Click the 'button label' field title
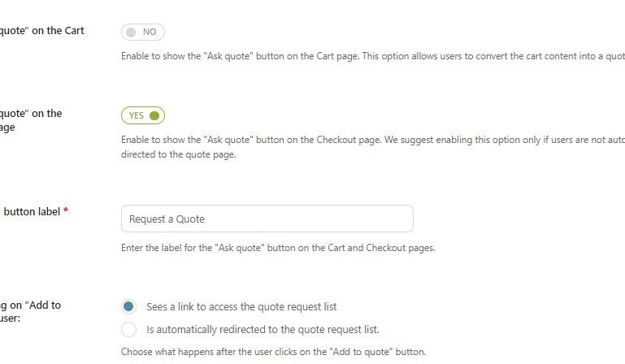The height and width of the screenshot is (364, 625). point(32,212)
